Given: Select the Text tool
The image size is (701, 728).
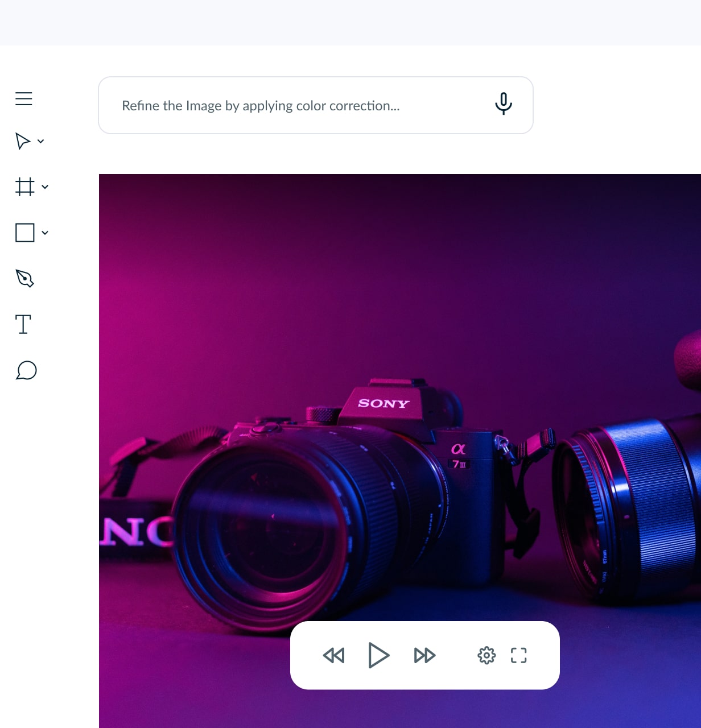Looking at the screenshot, I should click(x=23, y=324).
